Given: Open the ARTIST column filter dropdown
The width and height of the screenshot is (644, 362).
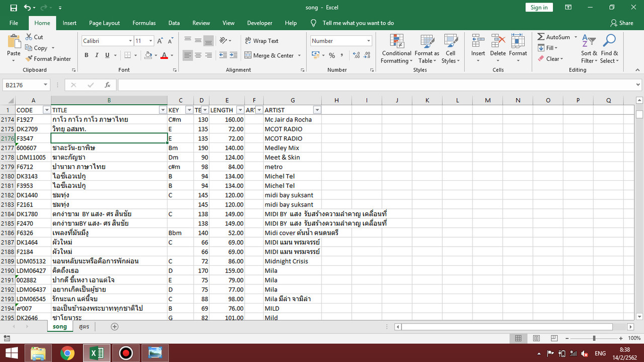Looking at the screenshot, I should tap(317, 110).
